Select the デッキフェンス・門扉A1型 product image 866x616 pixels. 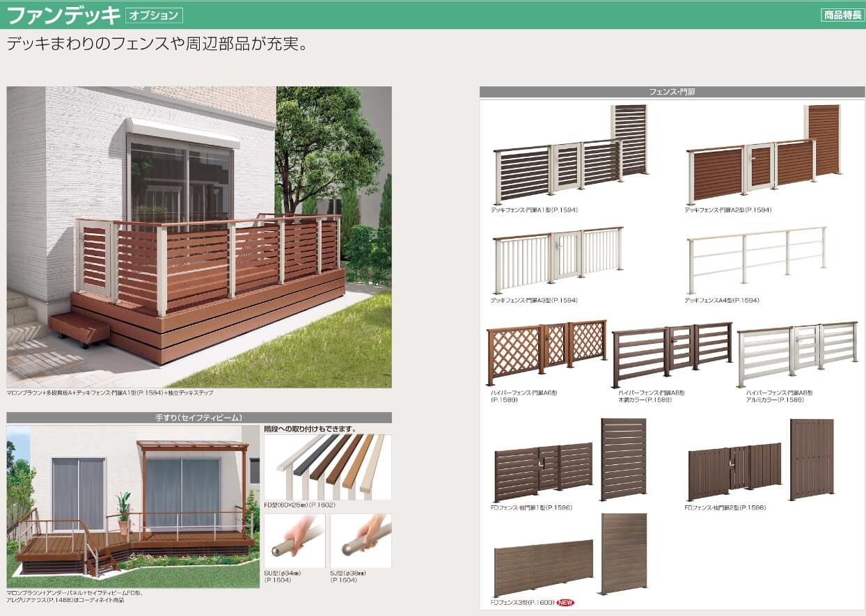(x=571, y=153)
